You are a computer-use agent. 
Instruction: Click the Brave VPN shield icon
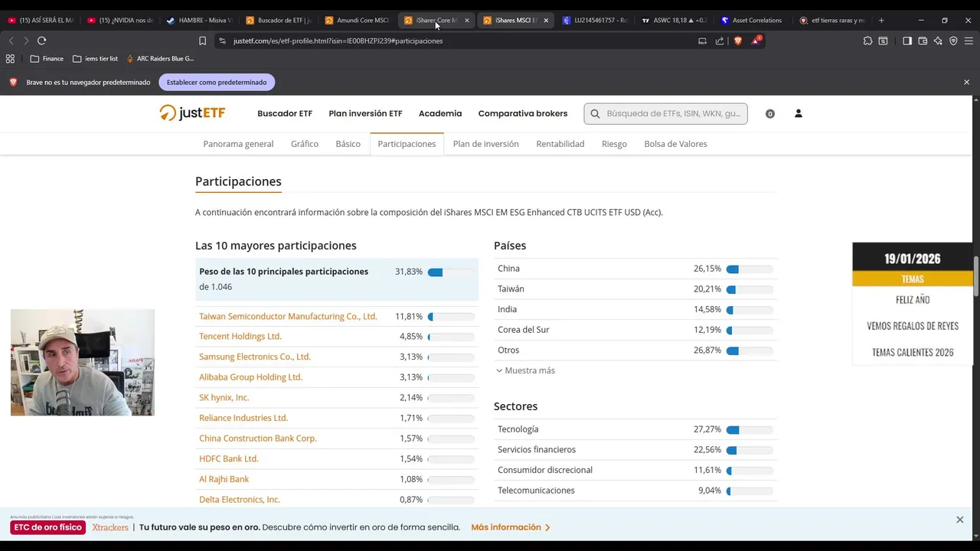point(953,41)
